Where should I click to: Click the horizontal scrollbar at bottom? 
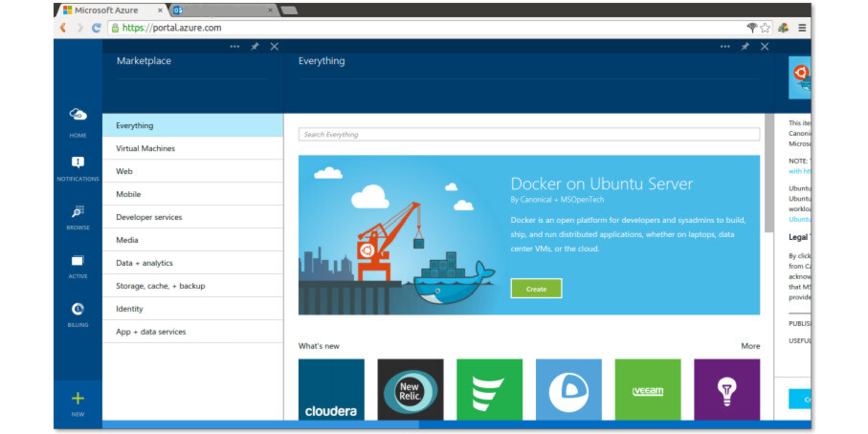(x=260, y=424)
